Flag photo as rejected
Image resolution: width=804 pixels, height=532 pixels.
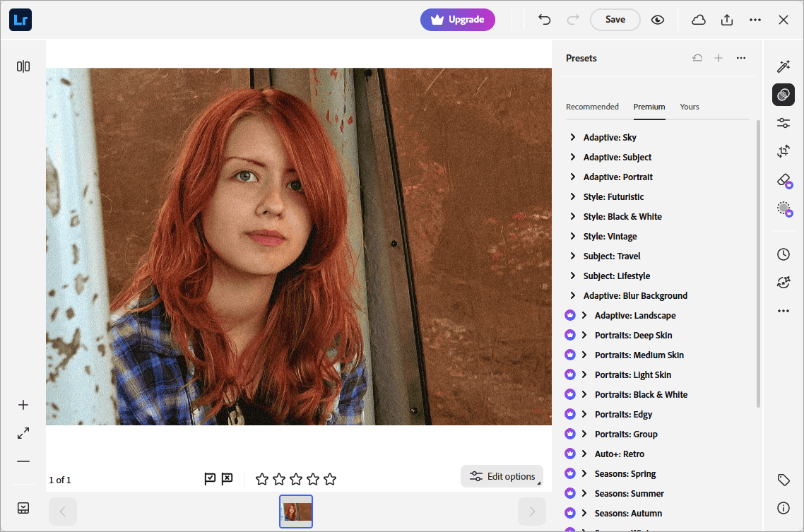point(227,479)
